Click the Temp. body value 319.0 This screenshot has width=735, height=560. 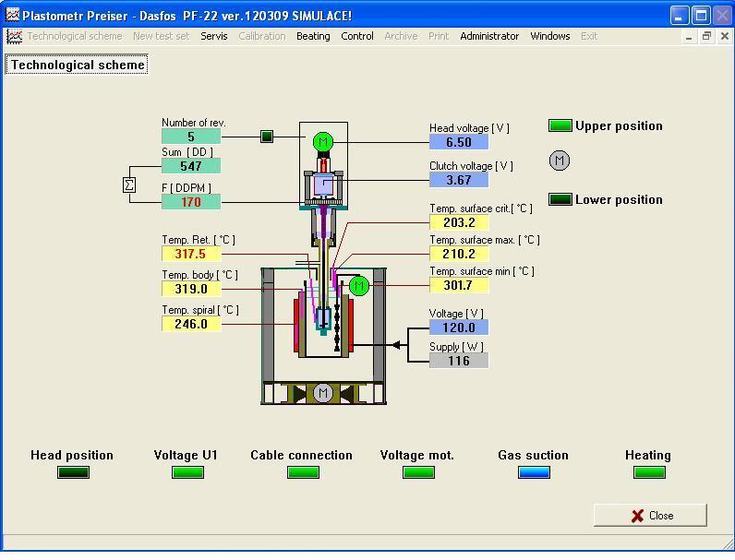point(191,289)
